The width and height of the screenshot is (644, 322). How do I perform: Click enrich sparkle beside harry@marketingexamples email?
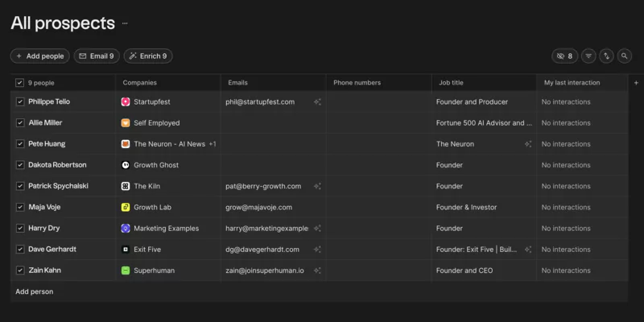coord(317,229)
